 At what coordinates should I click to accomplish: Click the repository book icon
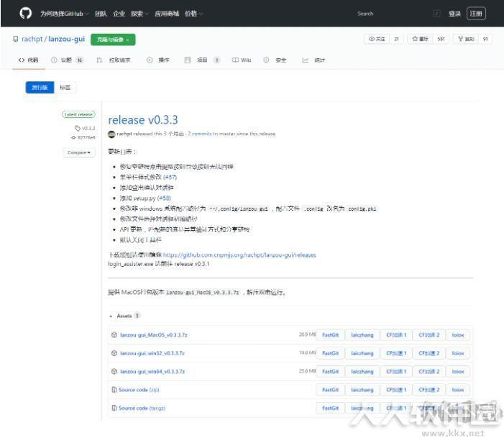[15, 39]
